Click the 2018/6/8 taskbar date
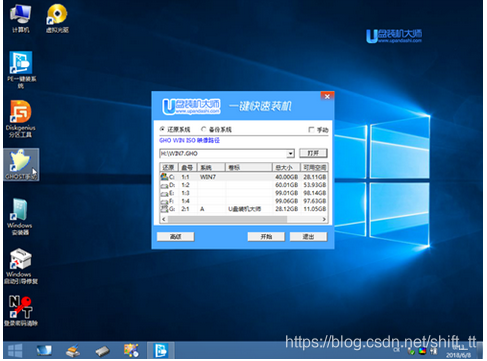487x361 pixels. coord(458,355)
